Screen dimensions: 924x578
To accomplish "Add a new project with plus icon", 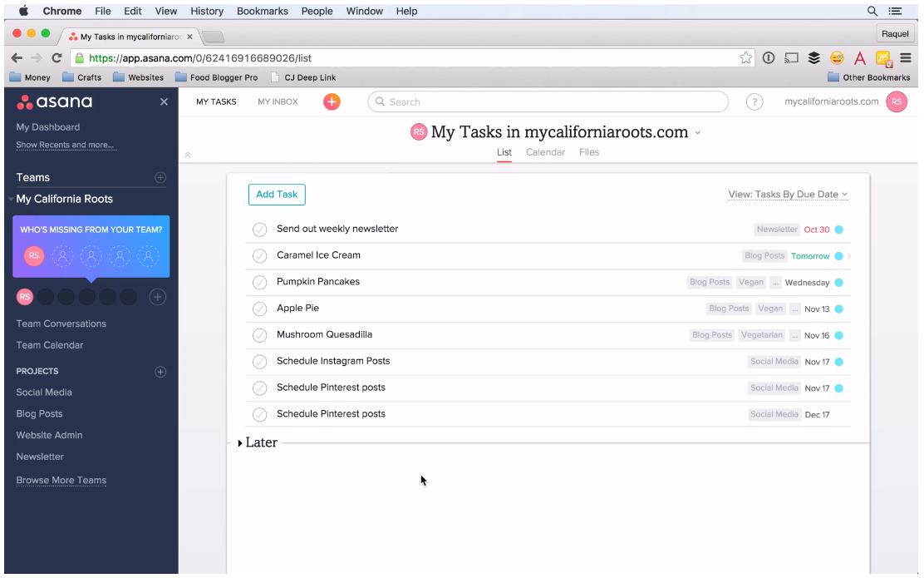I will click(160, 372).
